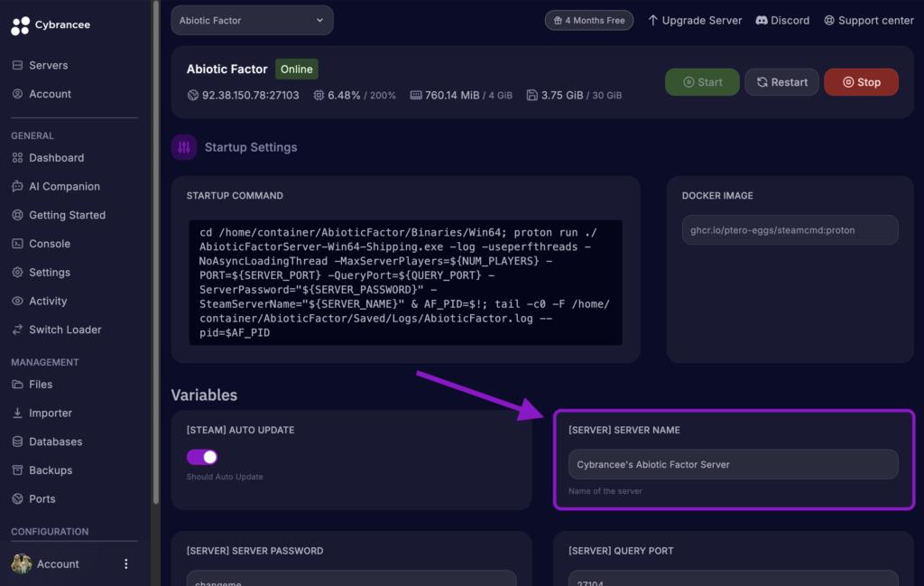Open the Activity page
Screen dimensions: 924x586
48,301
